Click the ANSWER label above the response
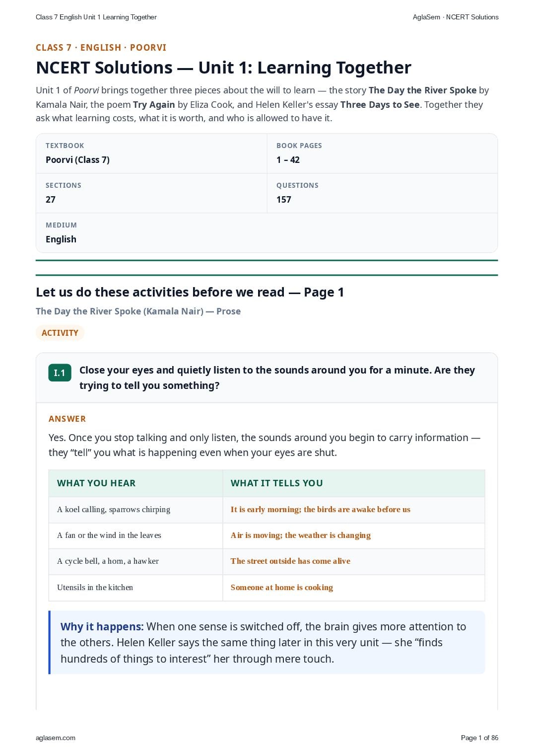 click(67, 419)
